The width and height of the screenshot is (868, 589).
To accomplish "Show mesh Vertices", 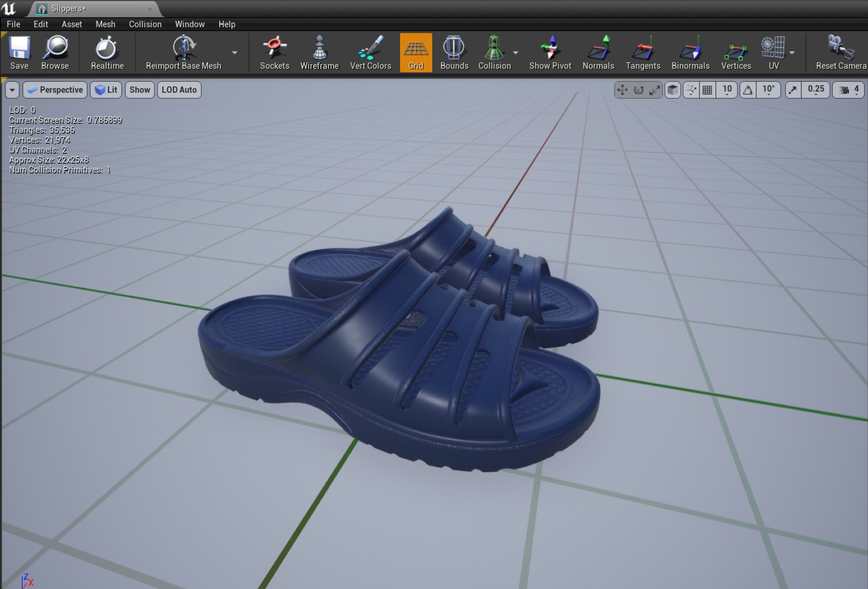I will point(736,53).
